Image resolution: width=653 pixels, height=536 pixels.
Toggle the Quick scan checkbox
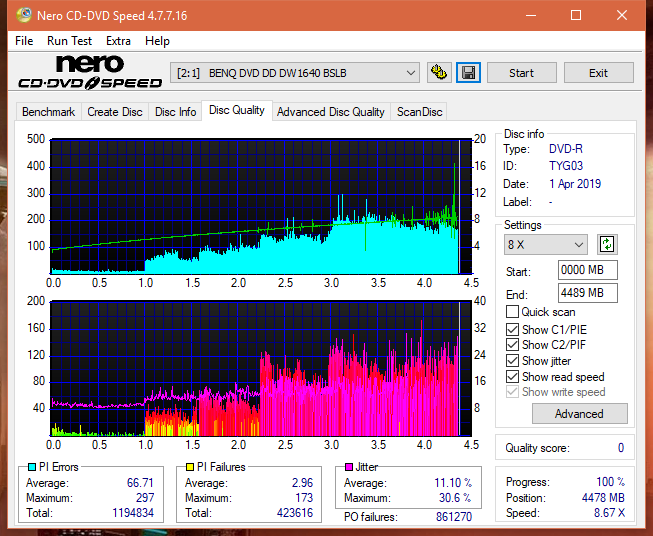[x=512, y=312]
